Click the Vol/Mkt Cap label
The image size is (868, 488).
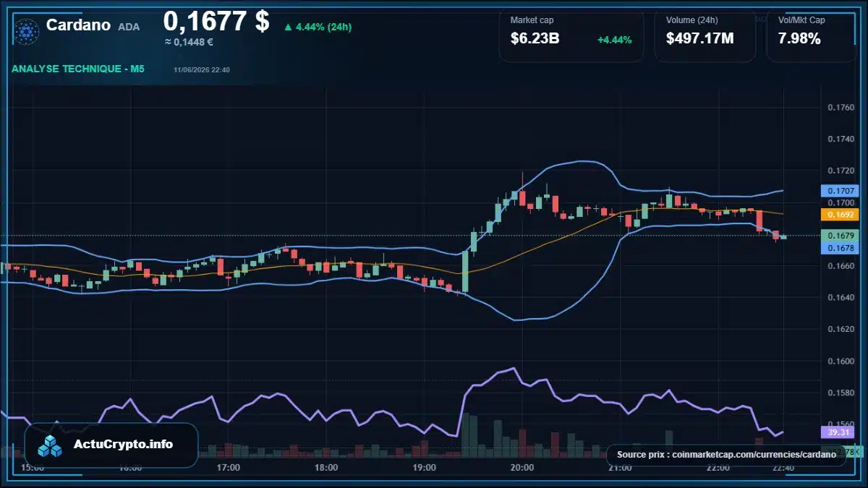(x=801, y=20)
